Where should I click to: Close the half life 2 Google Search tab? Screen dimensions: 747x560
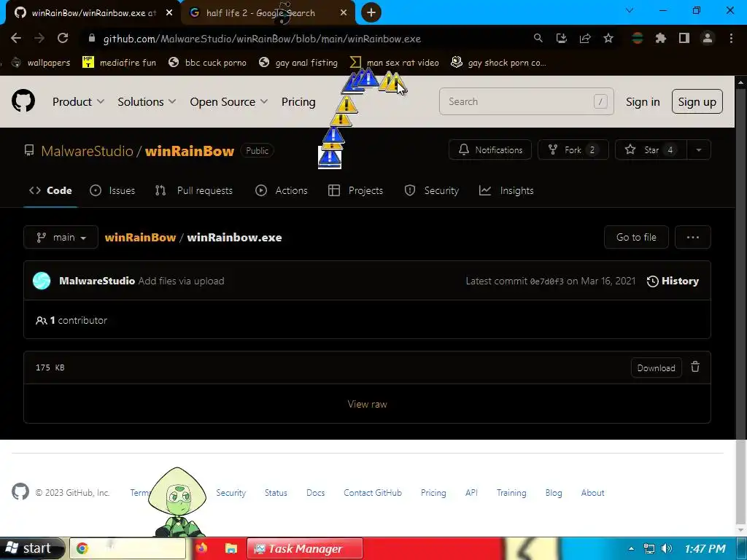pyautogui.click(x=344, y=13)
